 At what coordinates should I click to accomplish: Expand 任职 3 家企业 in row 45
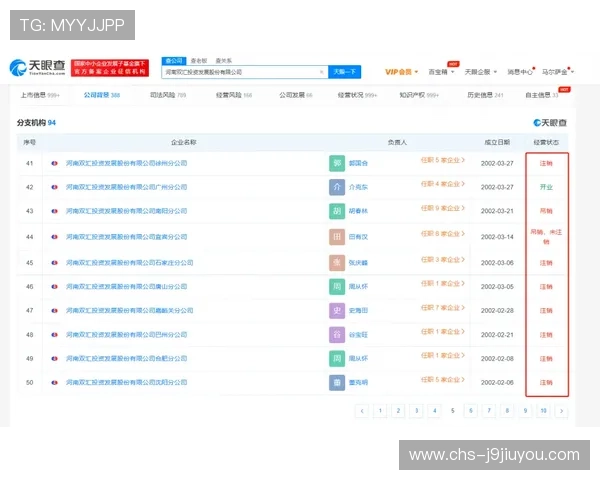pyautogui.click(x=443, y=260)
